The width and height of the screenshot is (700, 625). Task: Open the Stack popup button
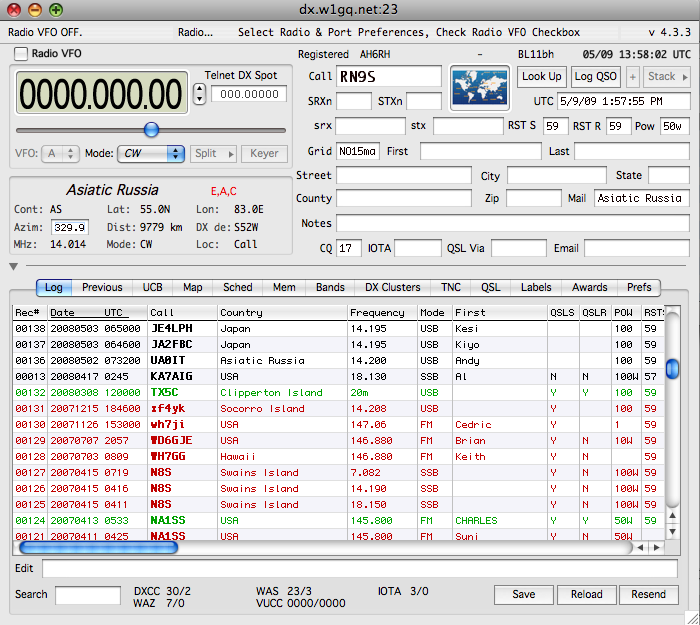click(x=667, y=77)
